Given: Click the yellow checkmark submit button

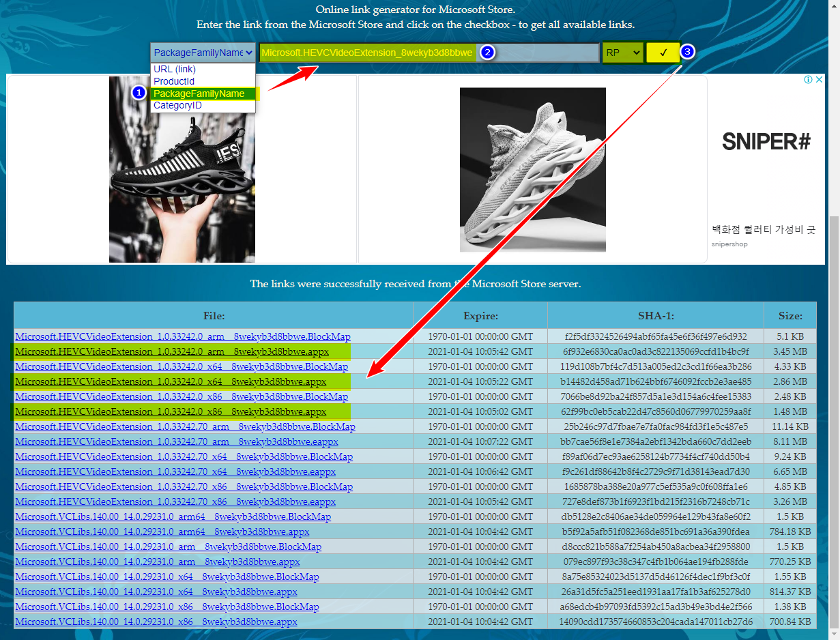Looking at the screenshot, I should (x=663, y=53).
